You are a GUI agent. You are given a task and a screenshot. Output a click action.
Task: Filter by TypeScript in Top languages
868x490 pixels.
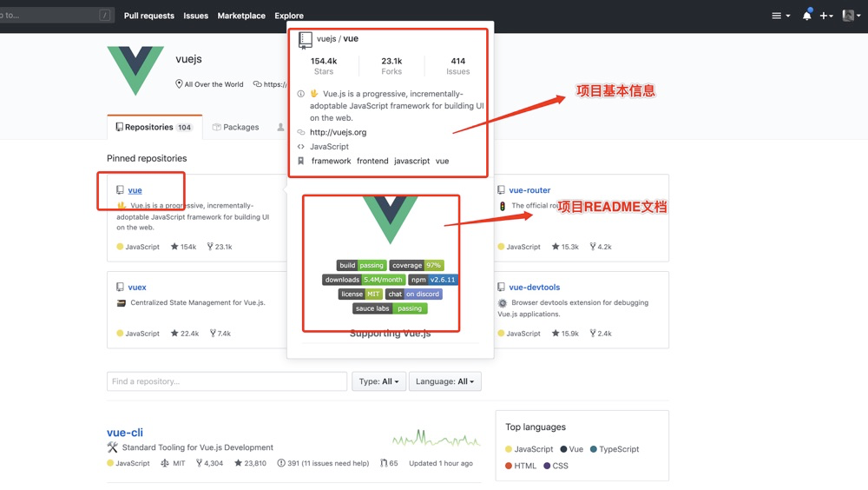615,449
